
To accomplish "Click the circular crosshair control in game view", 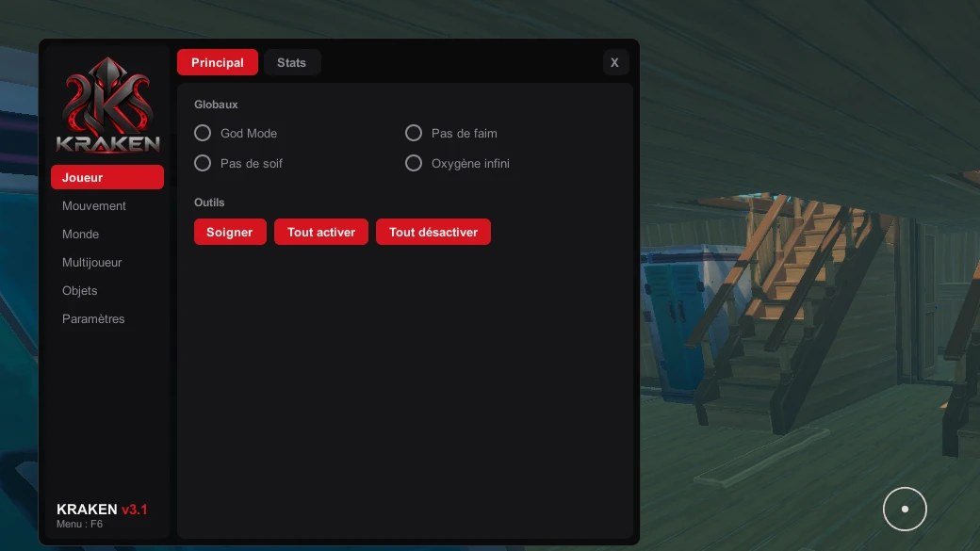I will click(905, 510).
